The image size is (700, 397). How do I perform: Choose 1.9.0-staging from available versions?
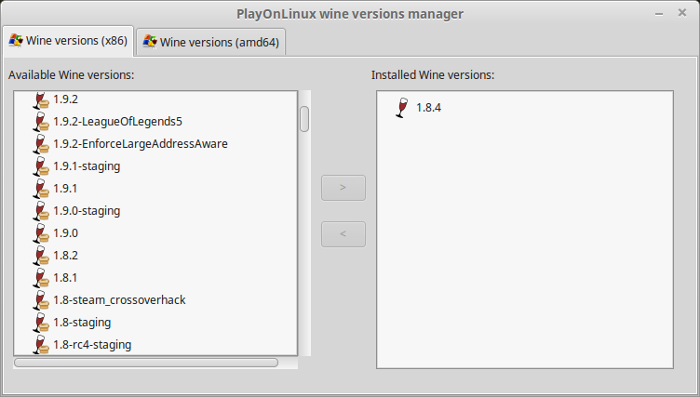(x=87, y=211)
